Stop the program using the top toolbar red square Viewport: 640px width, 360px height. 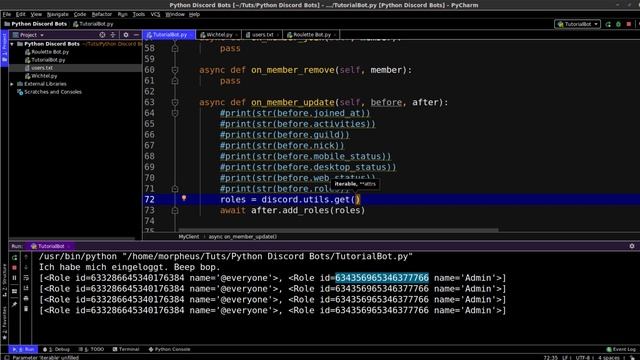tap(629, 24)
